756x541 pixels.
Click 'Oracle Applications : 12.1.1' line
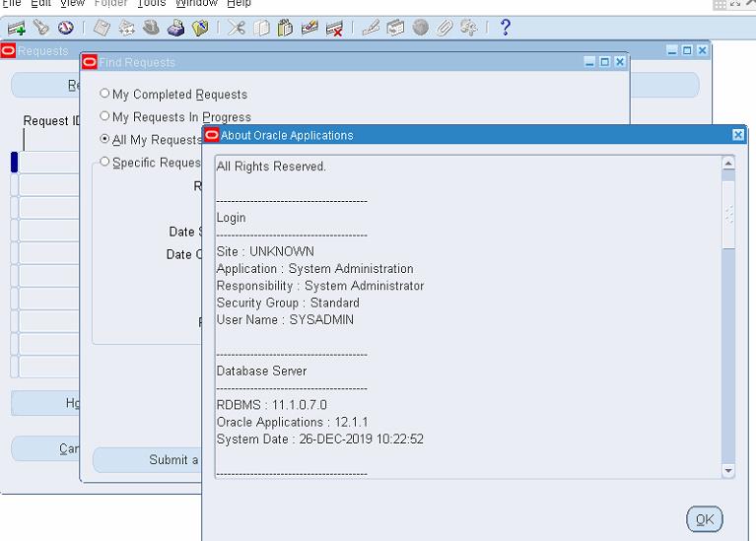pyautogui.click(x=292, y=422)
